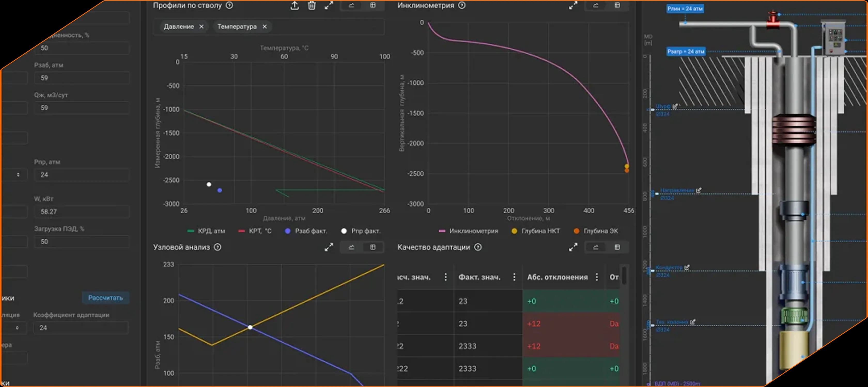Grab the Качество адаптации table scrollbar
Viewport: 868px width, 387px height.
[x=624, y=276]
